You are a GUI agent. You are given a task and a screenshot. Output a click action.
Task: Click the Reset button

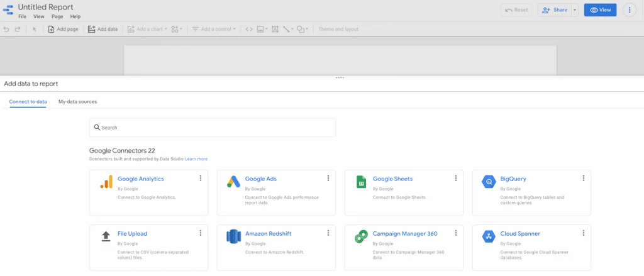pos(516,10)
